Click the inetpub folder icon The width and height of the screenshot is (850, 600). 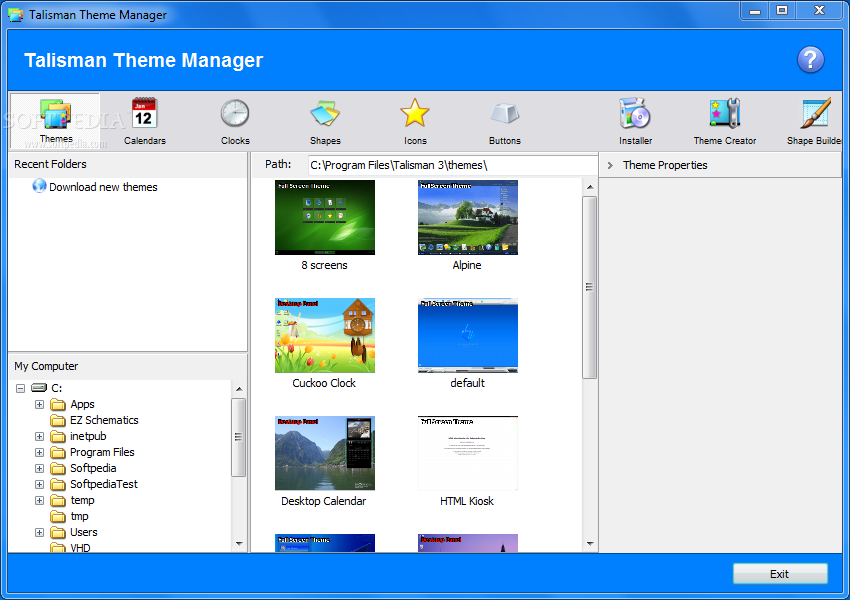(x=58, y=436)
